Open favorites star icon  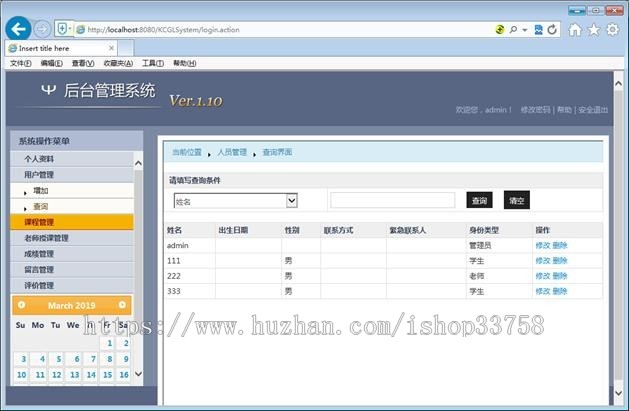(x=594, y=29)
